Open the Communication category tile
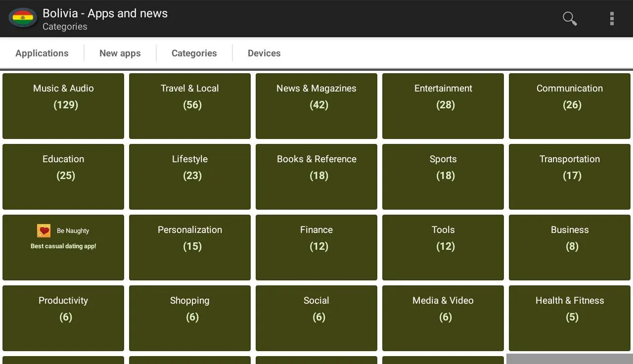Screen dimensions: 633x364 (570, 106)
